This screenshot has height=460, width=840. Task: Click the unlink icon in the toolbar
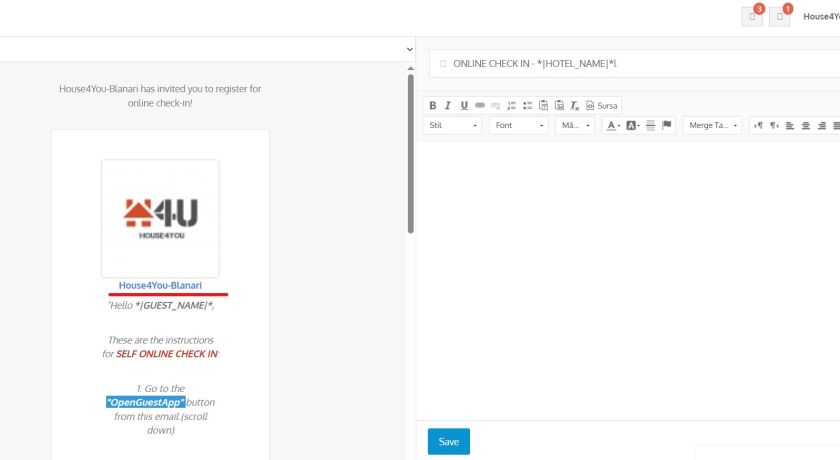(x=496, y=105)
